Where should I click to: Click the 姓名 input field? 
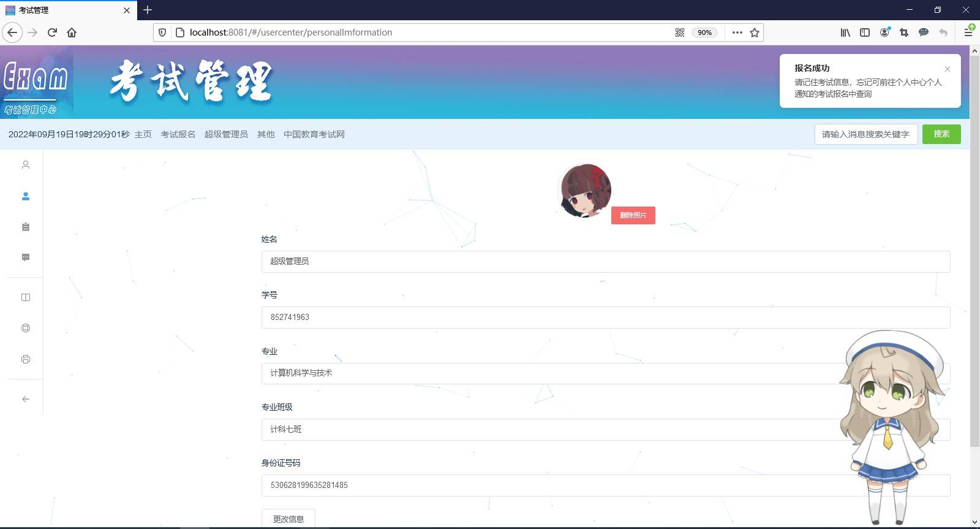point(606,261)
